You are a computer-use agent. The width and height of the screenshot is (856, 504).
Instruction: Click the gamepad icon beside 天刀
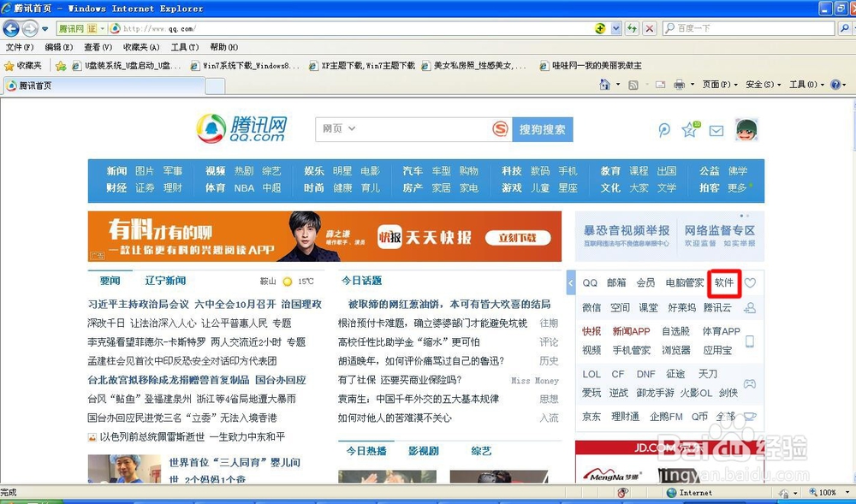750,383
